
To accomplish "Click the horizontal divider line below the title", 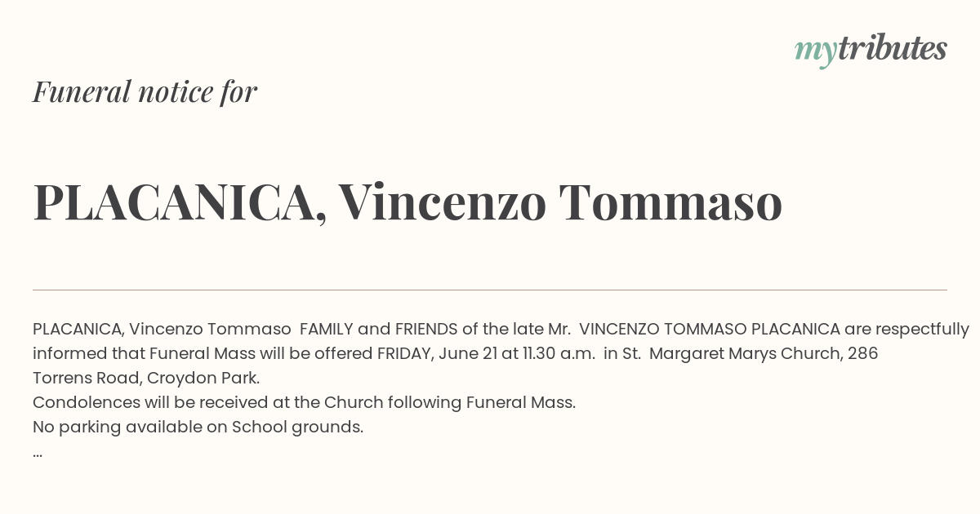I will [x=490, y=290].
